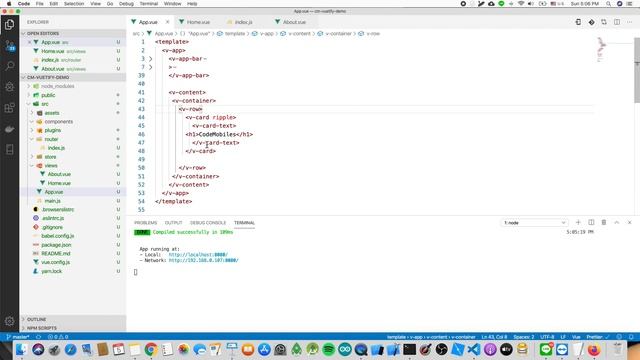The image size is (640, 360).
Task: Split the terminal panel
Action: click(591, 222)
